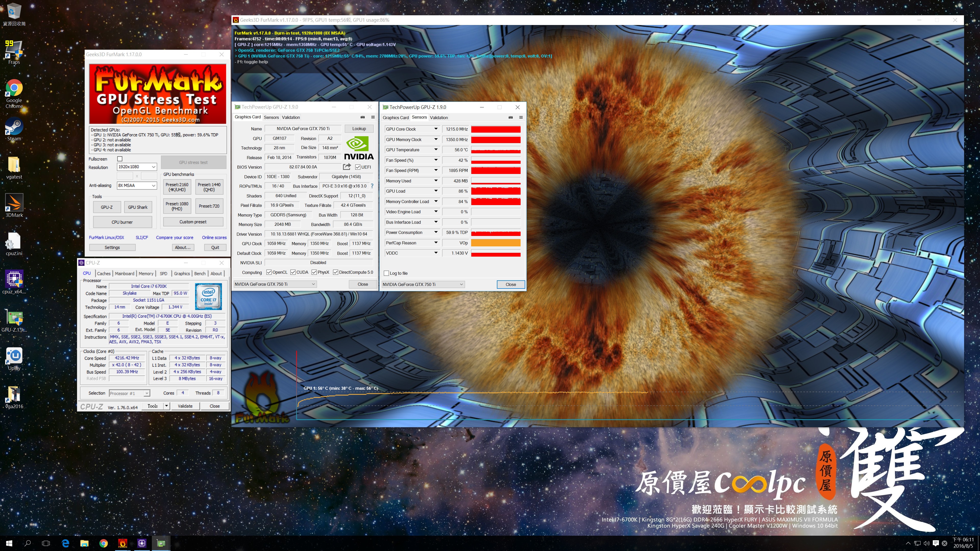Toggle OpenCL computing checkbox

269,272
